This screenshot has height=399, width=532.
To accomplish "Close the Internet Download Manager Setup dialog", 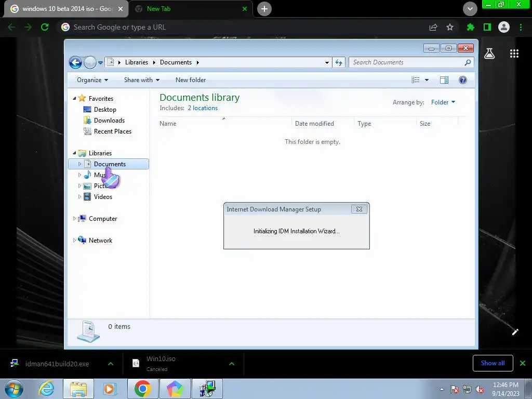I will (x=359, y=209).
